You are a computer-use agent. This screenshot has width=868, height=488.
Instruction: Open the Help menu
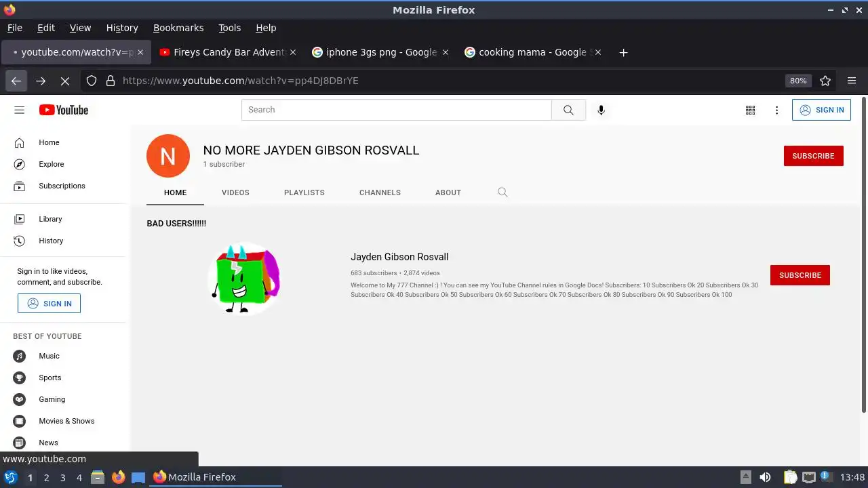[x=266, y=28]
